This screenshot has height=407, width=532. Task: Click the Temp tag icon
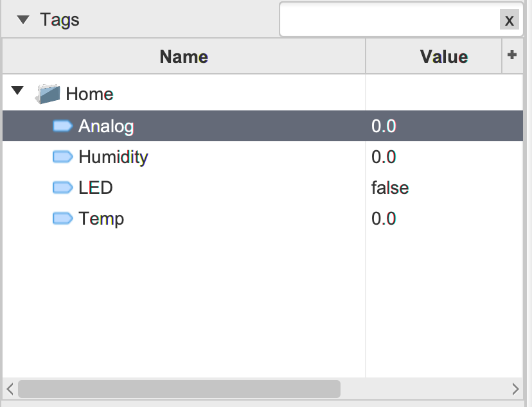62,218
